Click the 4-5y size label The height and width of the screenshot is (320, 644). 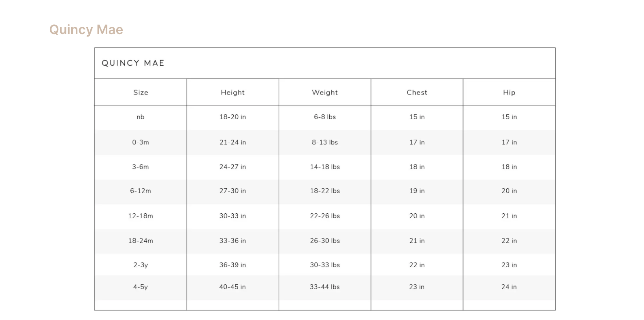point(141,287)
